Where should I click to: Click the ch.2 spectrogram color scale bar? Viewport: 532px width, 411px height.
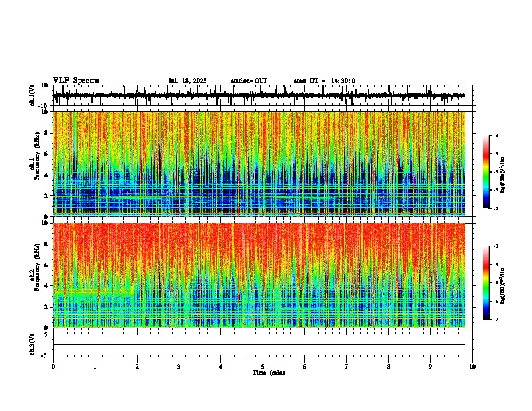coord(486,283)
